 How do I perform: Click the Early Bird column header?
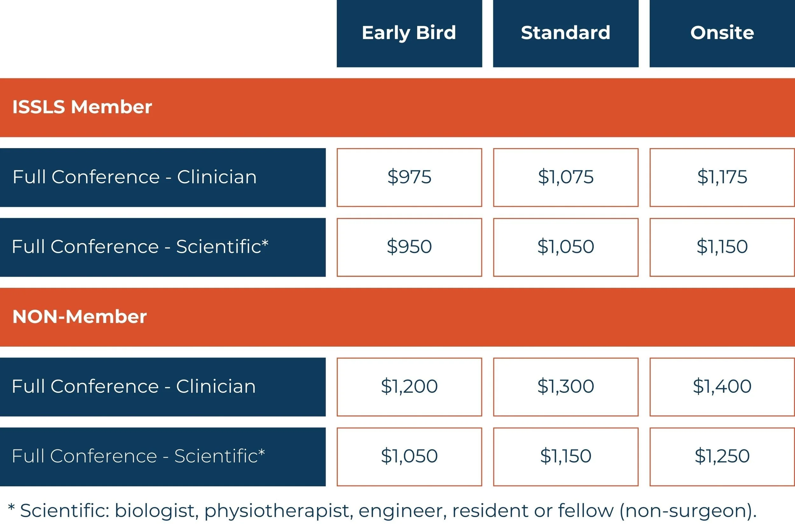click(x=409, y=33)
